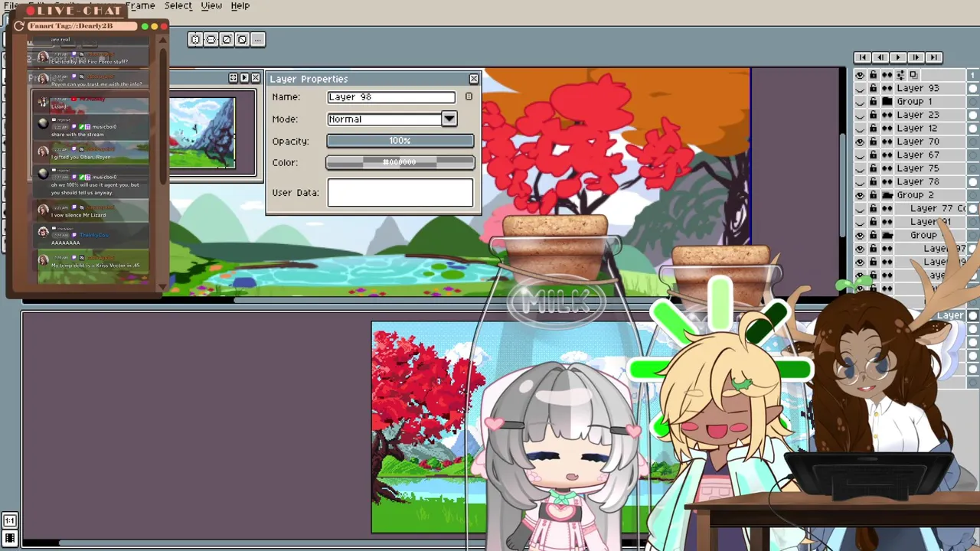Show Layer 77 using its eye toggle
Image resolution: width=980 pixels, height=551 pixels.
860,209
